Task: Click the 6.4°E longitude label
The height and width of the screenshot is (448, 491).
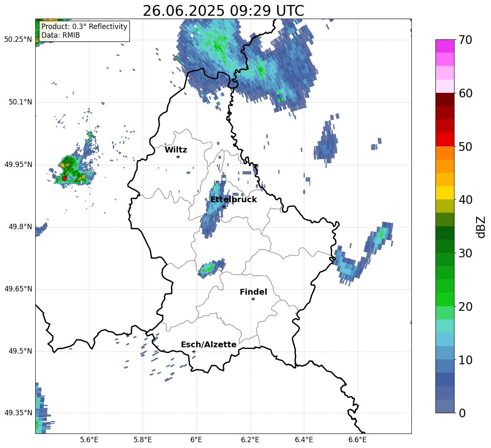Action: coord(304,440)
